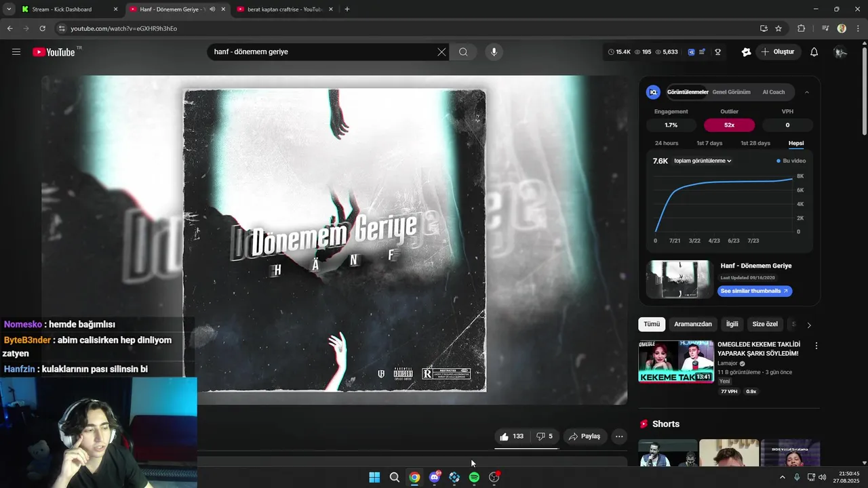868x488 pixels.
Task: Open Discord from the taskbar
Action: (435, 477)
